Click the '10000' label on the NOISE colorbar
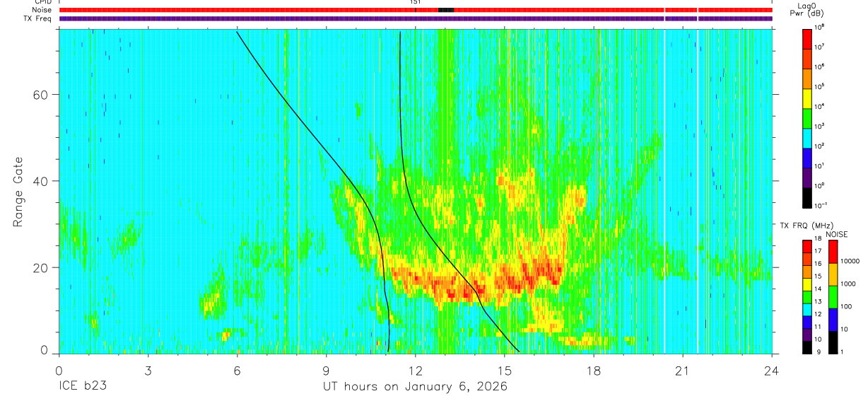Screen dimensions: 868x401 850,261
